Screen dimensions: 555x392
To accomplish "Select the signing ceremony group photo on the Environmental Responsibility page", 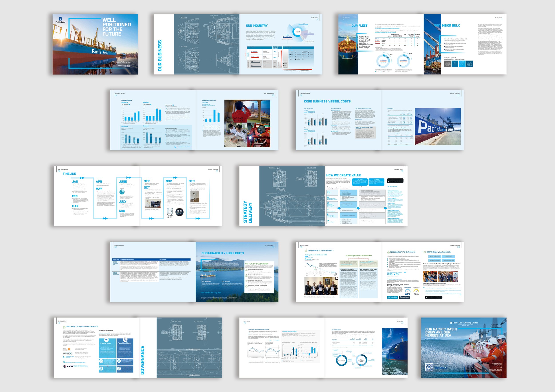I will tap(321, 286).
